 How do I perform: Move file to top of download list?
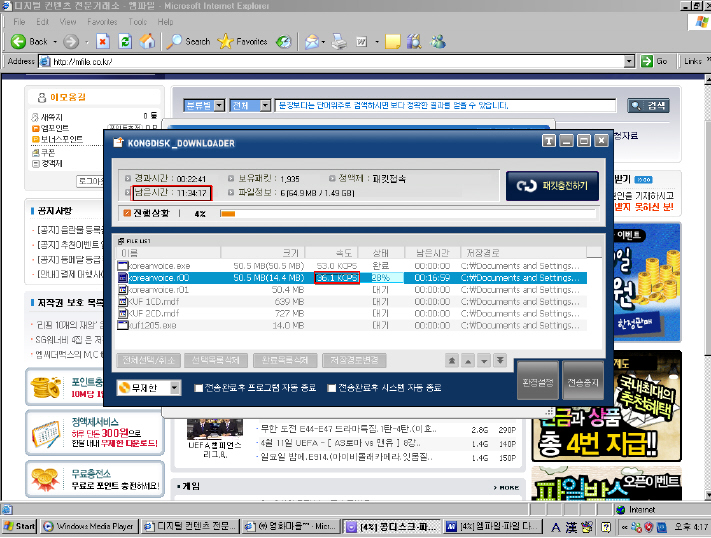(x=452, y=361)
